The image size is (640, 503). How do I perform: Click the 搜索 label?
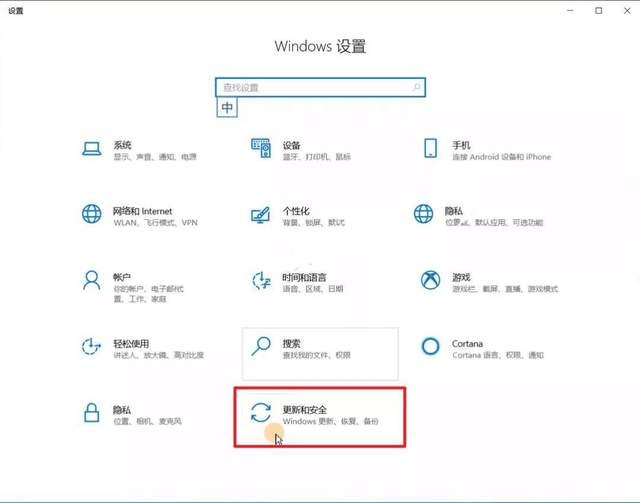tap(292, 343)
